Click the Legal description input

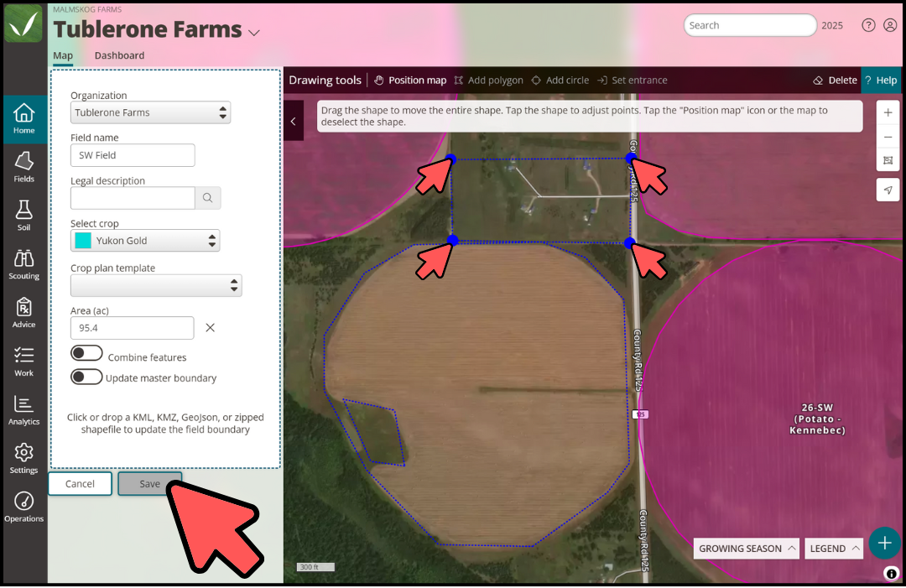[133, 198]
